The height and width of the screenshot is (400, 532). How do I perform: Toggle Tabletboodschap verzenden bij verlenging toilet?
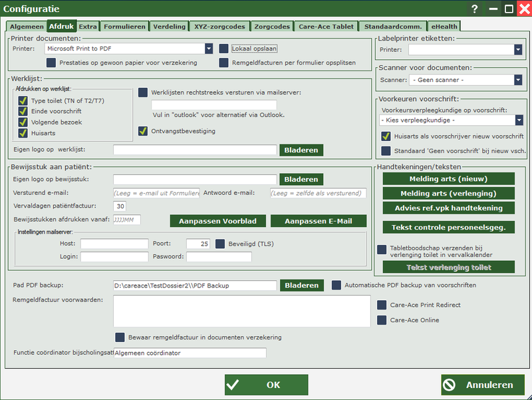382,250
